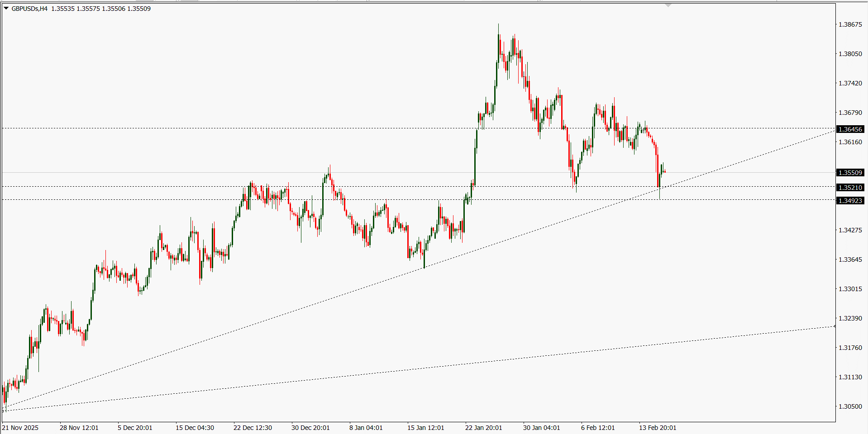Click the 1.38675 value on price scale

pos(850,24)
